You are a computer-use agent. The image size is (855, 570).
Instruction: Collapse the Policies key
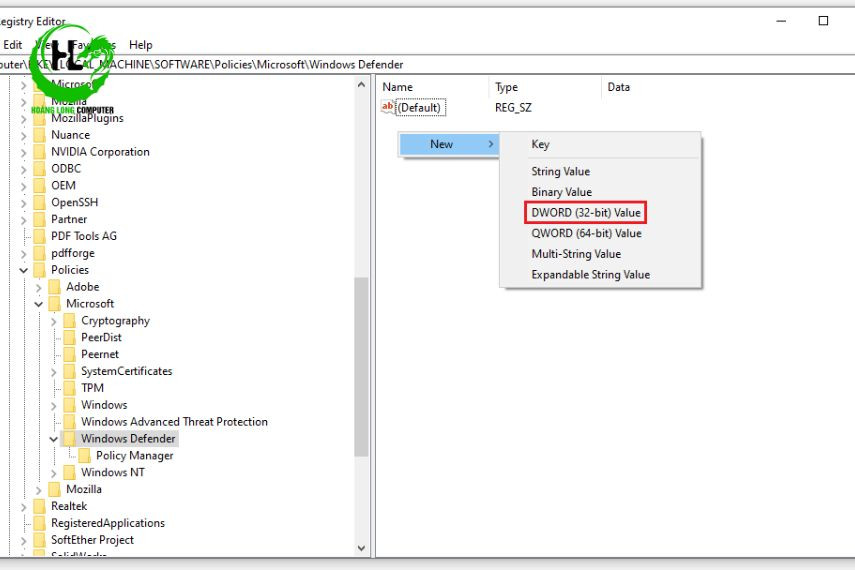click(x=23, y=270)
